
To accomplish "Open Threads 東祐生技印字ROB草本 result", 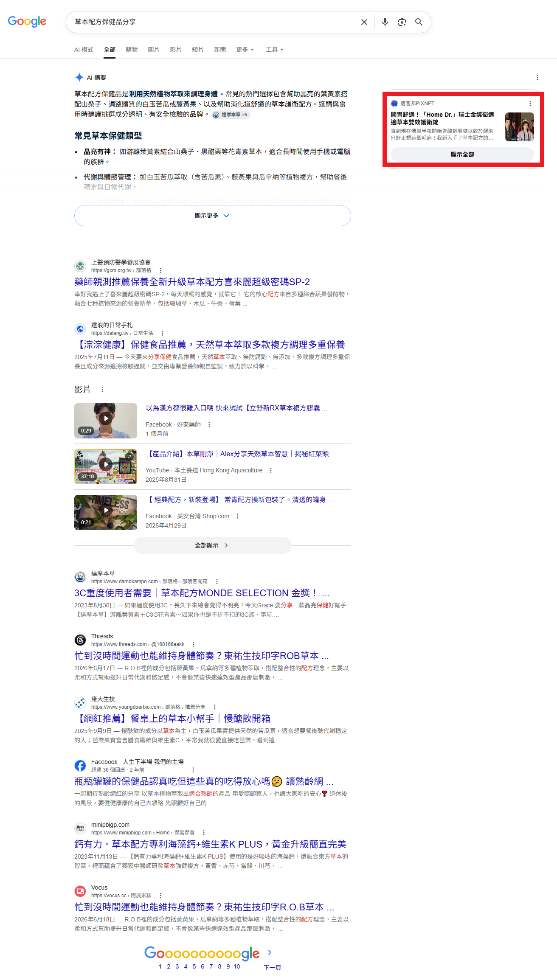I will point(202,656).
